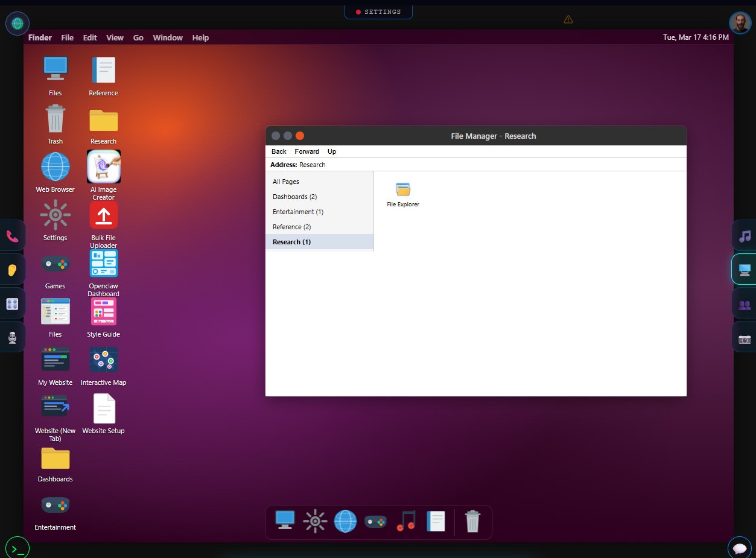Open the File menu
The image size is (756, 558).
tap(68, 37)
